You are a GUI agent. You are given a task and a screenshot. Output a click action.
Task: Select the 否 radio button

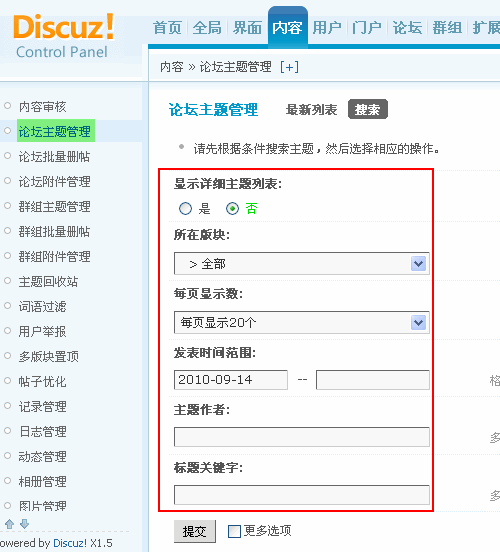(232, 208)
